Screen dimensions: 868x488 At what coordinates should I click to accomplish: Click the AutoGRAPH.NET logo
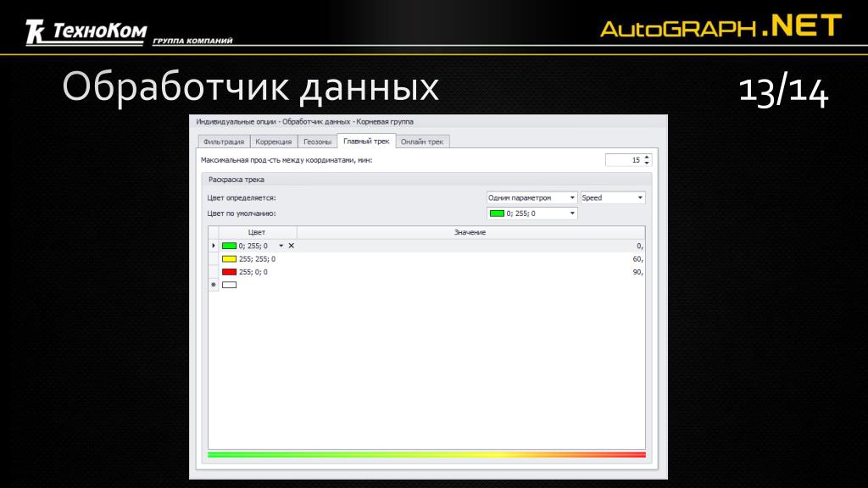pyautogui.click(x=721, y=26)
